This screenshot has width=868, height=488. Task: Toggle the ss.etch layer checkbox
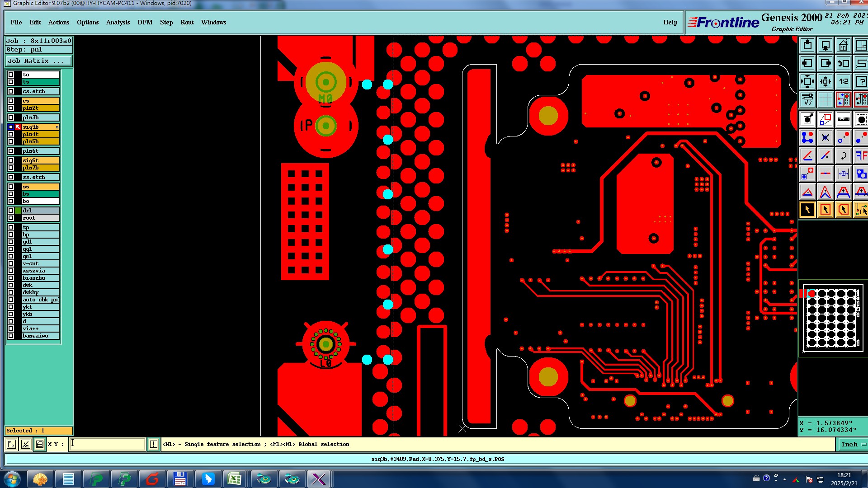click(11, 177)
